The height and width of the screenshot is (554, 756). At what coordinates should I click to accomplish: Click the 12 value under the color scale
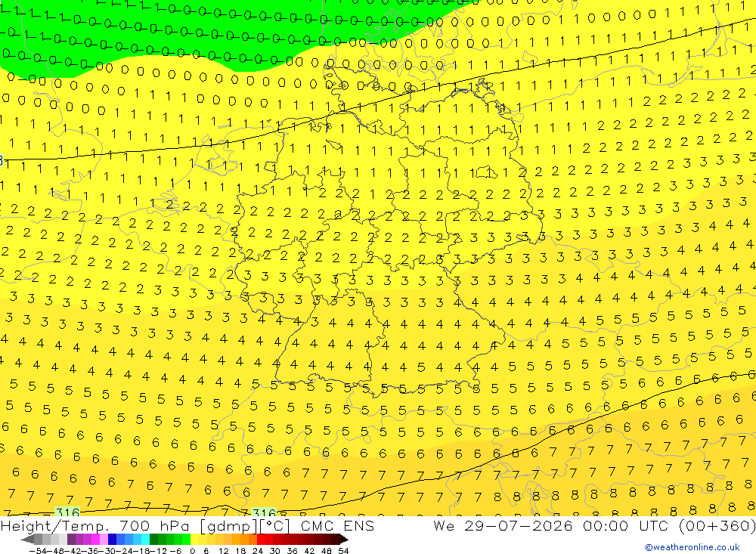(223, 551)
